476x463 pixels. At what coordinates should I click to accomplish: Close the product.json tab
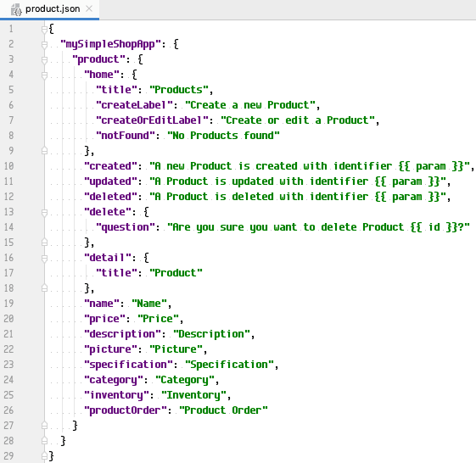[x=89, y=8]
